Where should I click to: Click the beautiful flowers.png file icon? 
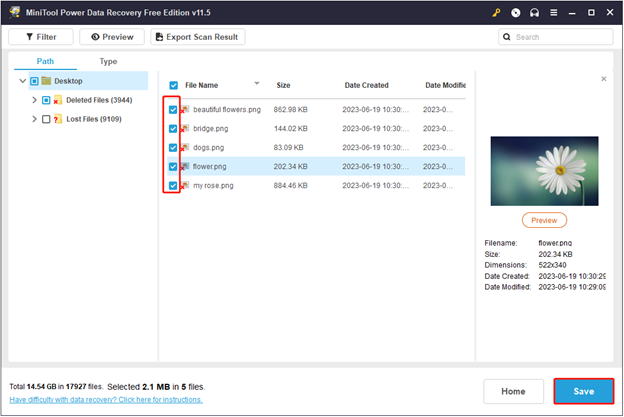point(185,109)
